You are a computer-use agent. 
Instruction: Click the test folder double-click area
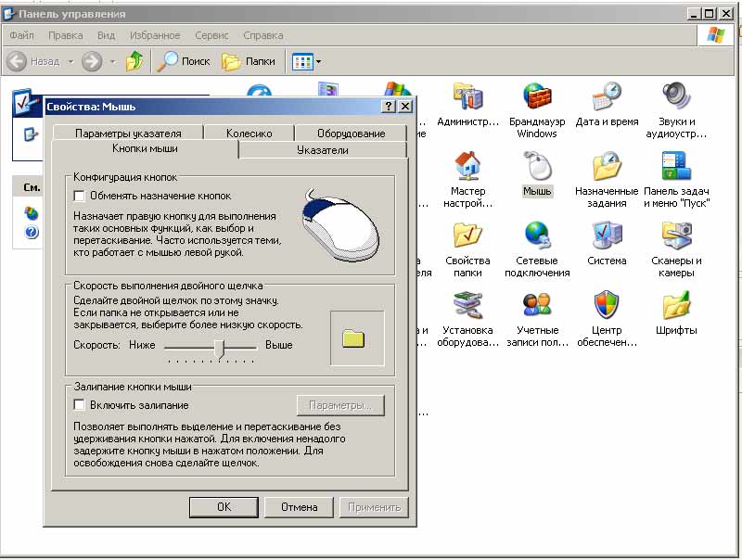[353, 339]
